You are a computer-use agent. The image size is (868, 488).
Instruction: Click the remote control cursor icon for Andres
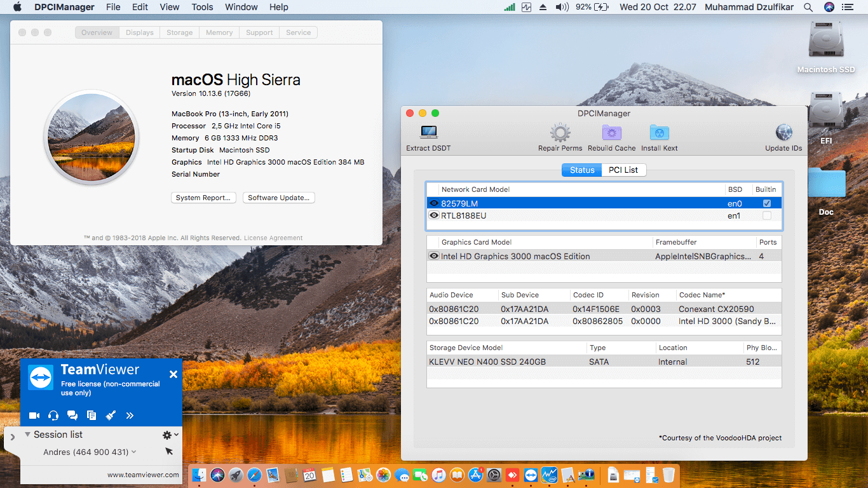tap(169, 451)
